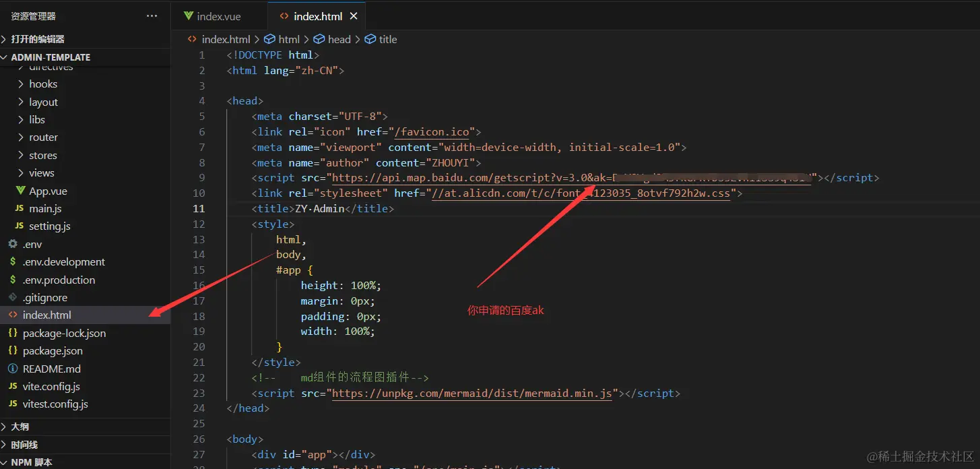Click the JS icon beside main.js

pyautogui.click(x=20, y=209)
